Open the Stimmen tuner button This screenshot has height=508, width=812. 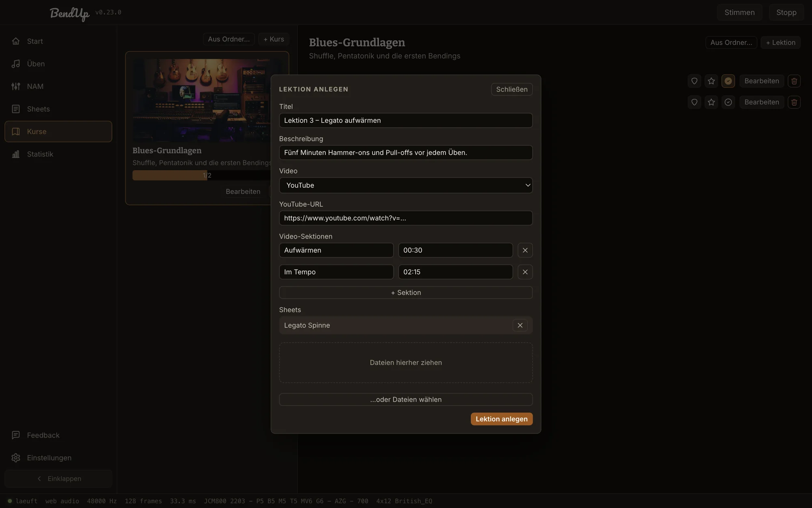739,13
